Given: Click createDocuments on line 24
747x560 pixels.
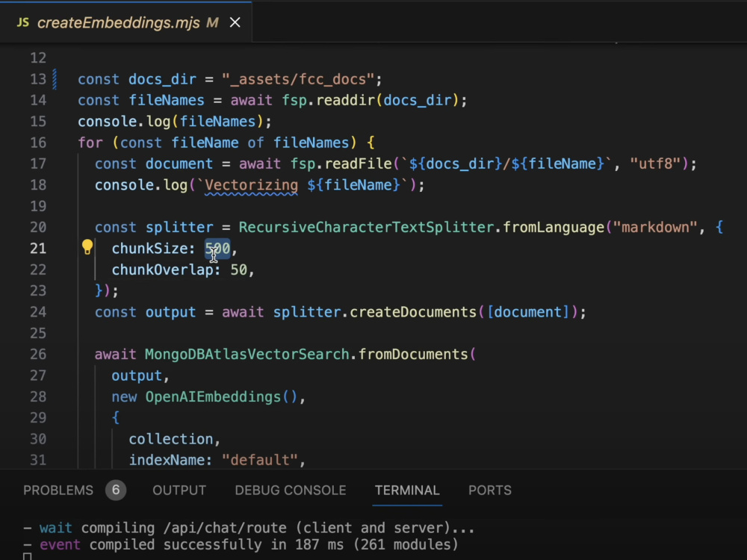Looking at the screenshot, I should click(x=413, y=312).
